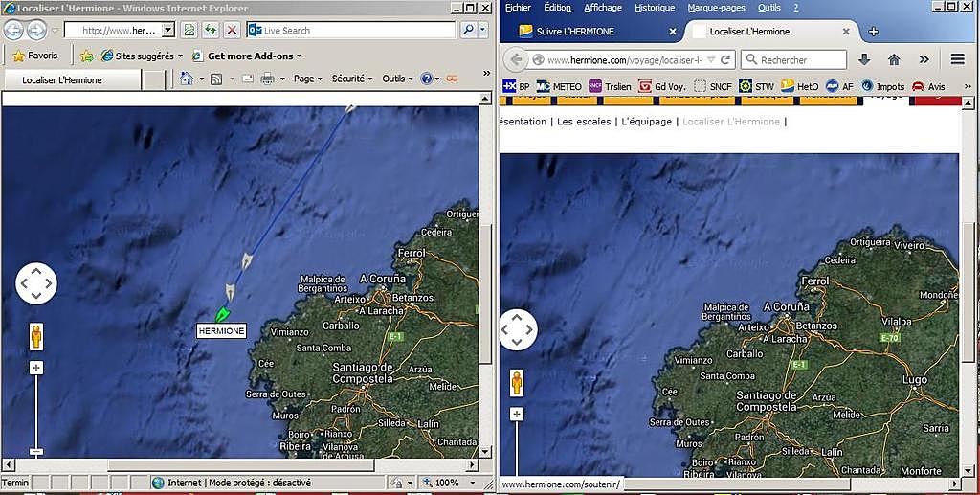Open the METEO bookmark
The height and width of the screenshot is (495, 980).
click(559, 86)
